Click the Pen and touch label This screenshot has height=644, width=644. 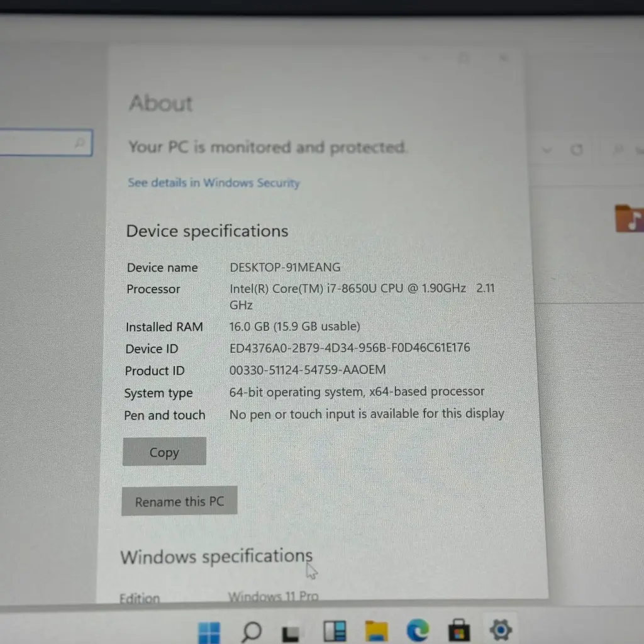(164, 415)
